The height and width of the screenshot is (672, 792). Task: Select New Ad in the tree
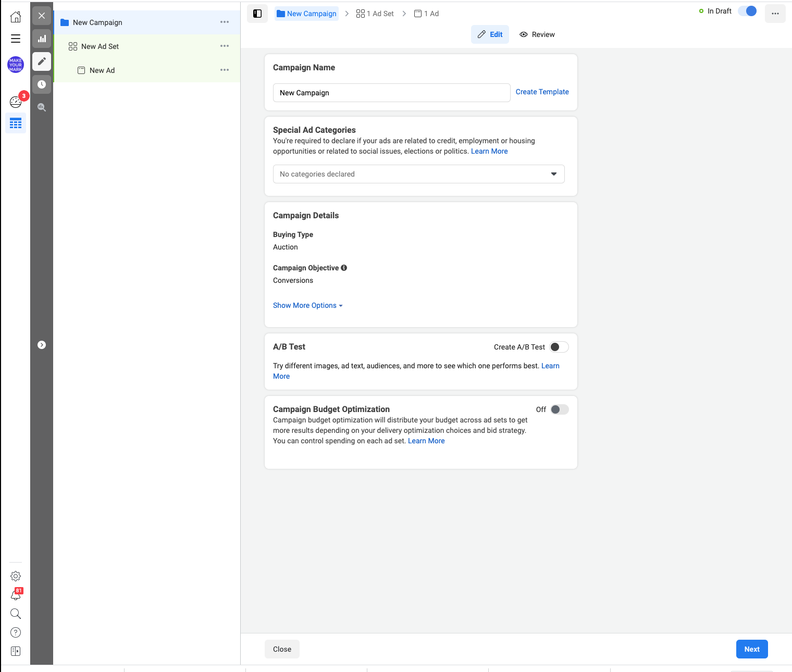click(x=147, y=70)
